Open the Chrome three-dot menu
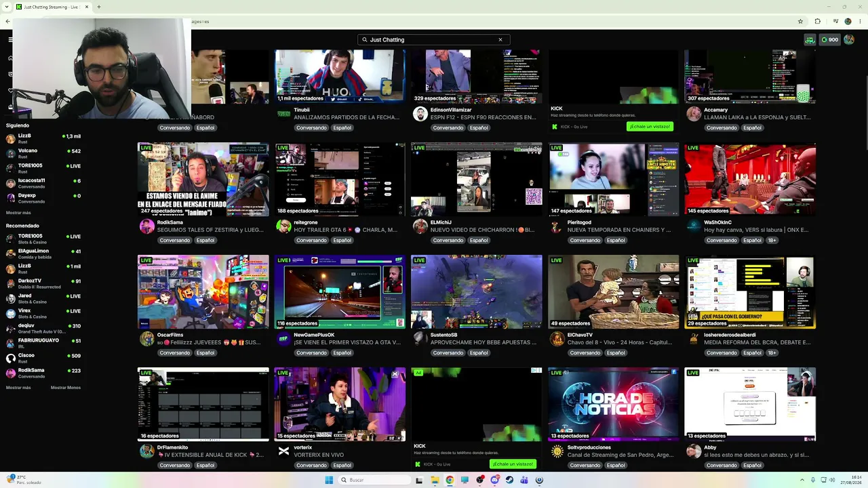Viewport: 868px width, 488px height. pos(861,21)
